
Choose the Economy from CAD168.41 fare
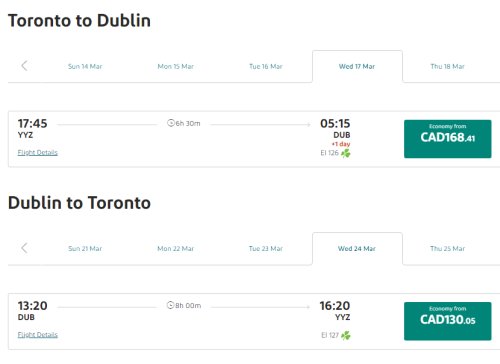pos(448,139)
